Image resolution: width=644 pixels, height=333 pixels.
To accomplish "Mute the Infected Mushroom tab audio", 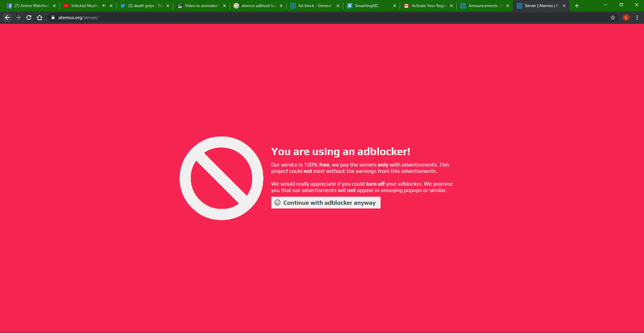I will click(104, 6).
